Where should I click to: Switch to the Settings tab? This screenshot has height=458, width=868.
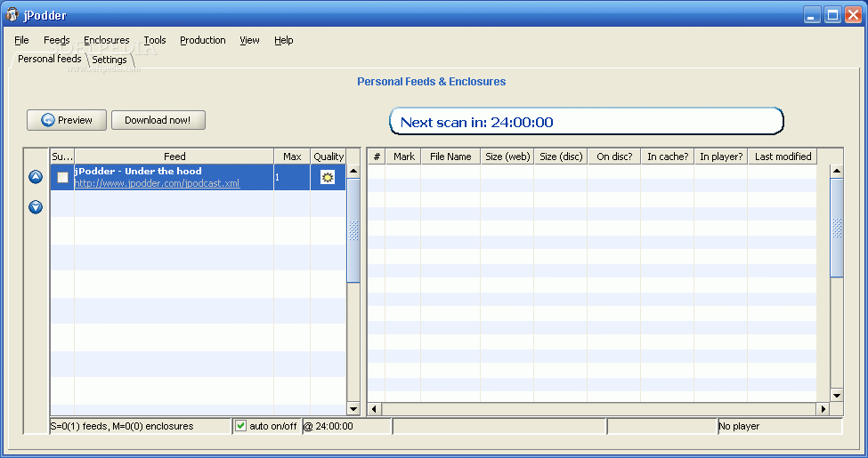click(x=110, y=60)
